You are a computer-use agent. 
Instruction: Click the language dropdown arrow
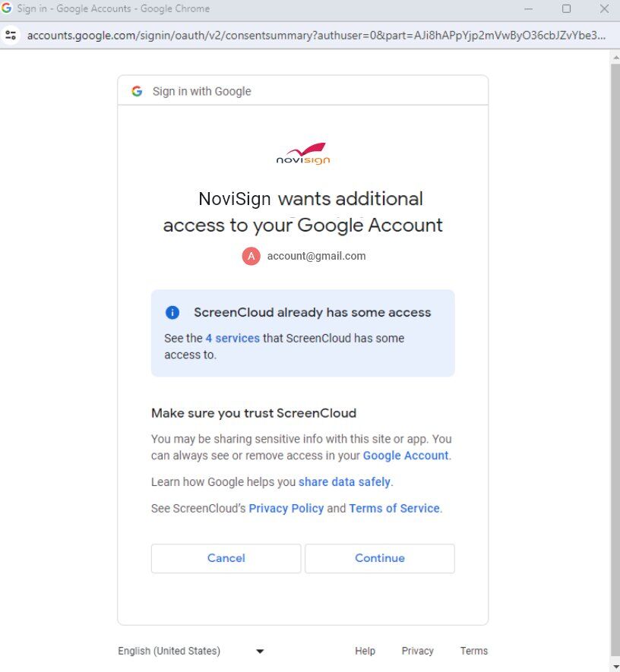click(259, 651)
